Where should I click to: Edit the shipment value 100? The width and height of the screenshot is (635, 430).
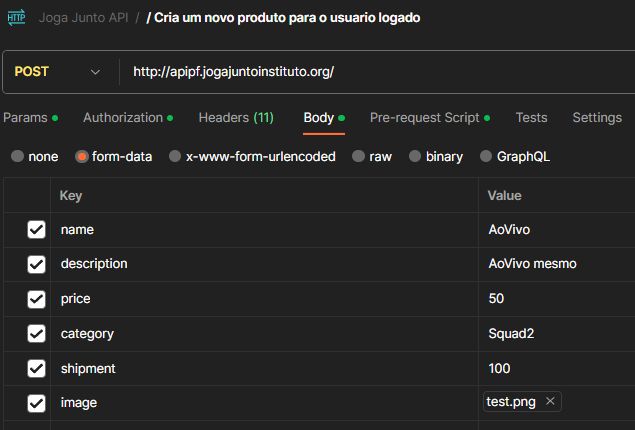[557, 368]
